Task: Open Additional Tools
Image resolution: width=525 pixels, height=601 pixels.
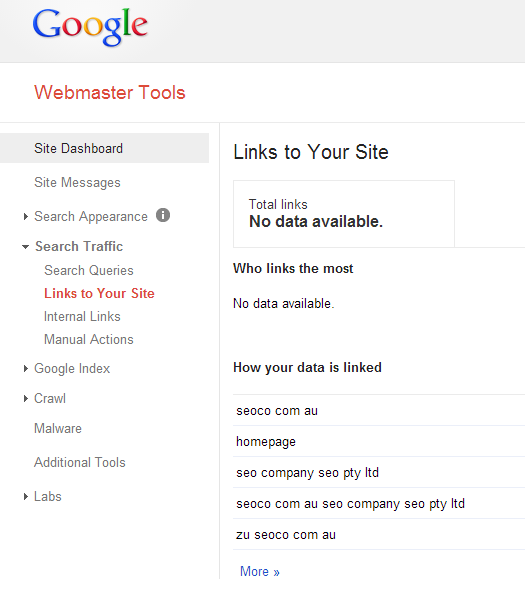Action: [x=80, y=463]
